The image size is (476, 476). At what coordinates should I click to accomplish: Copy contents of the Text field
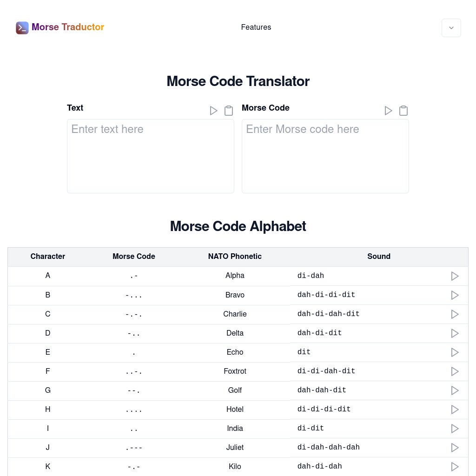(x=228, y=111)
